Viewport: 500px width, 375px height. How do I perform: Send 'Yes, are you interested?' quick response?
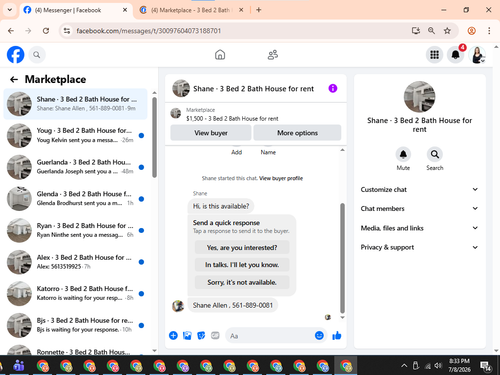242,247
